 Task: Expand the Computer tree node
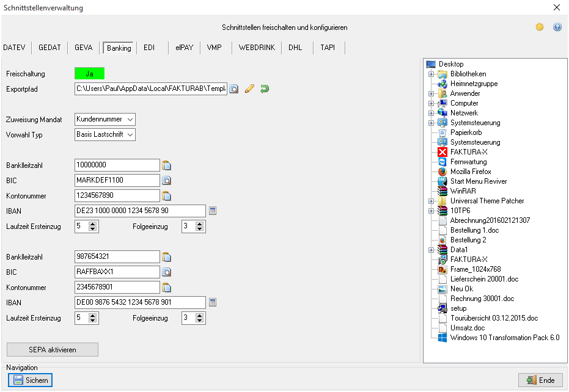(x=431, y=103)
